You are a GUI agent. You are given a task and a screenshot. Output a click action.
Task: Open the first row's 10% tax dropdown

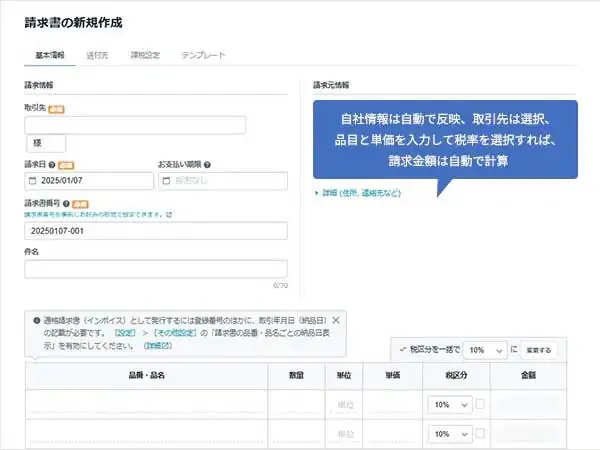coord(450,405)
